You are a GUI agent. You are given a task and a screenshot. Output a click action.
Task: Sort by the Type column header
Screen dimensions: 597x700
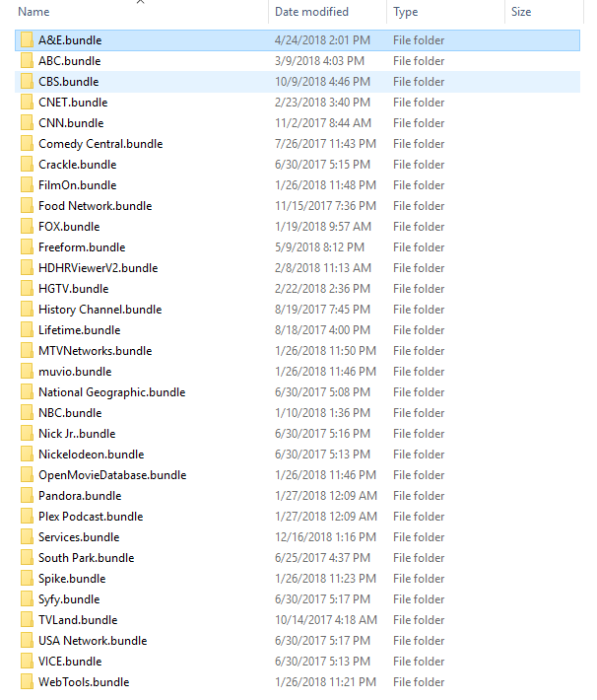pos(405,12)
